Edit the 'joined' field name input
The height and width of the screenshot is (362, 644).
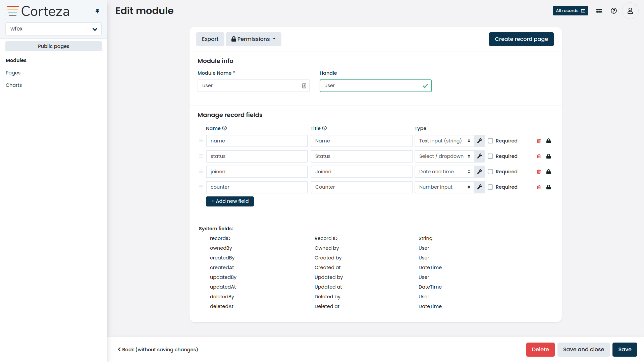click(x=257, y=172)
